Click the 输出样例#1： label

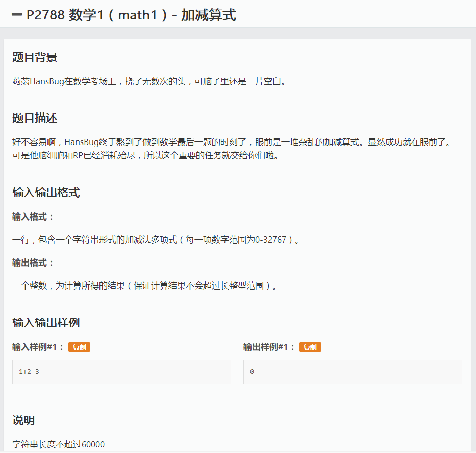coord(269,347)
